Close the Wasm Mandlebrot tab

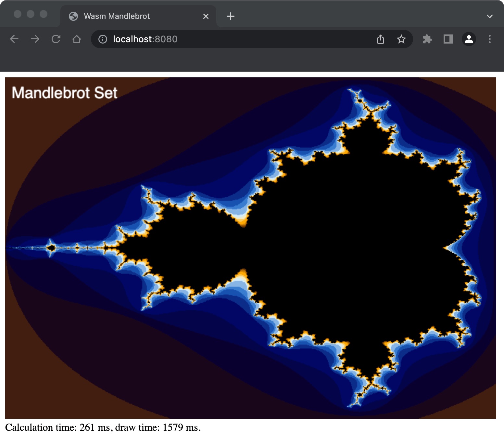206,16
